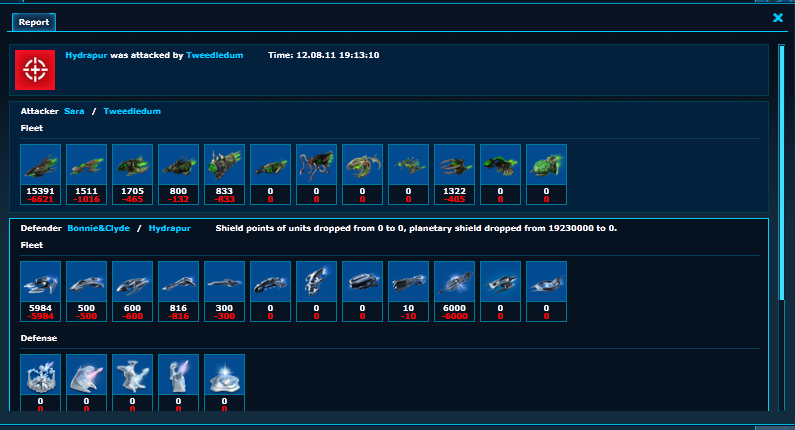This screenshot has height=430, width=795.
Task: Open the Report tab
Action: tap(34, 22)
